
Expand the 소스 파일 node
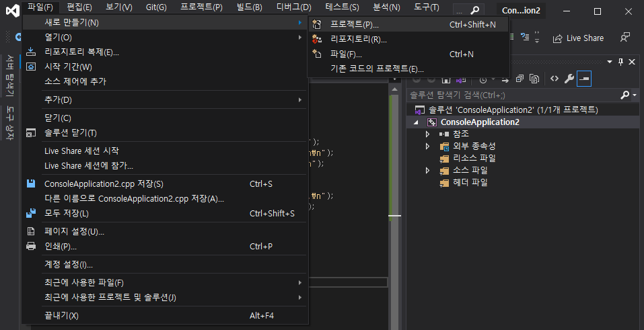pyautogui.click(x=427, y=170)
